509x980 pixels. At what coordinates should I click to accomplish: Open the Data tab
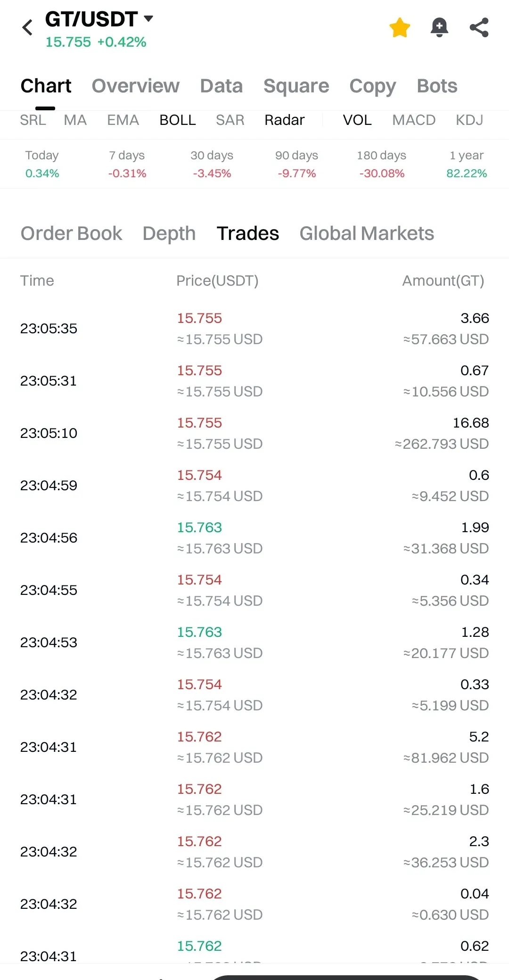(222, 86)
